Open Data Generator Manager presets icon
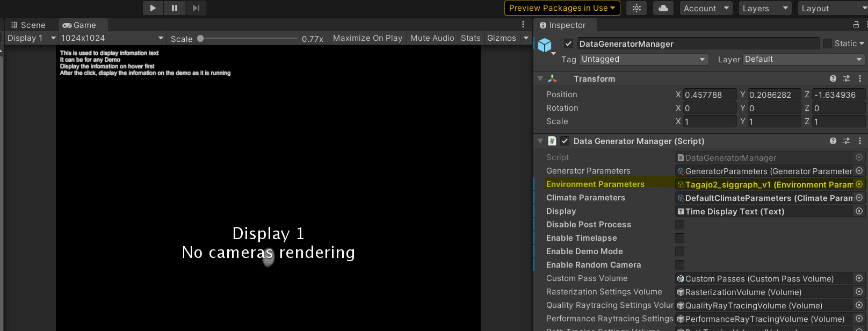 tap(847, 141)
